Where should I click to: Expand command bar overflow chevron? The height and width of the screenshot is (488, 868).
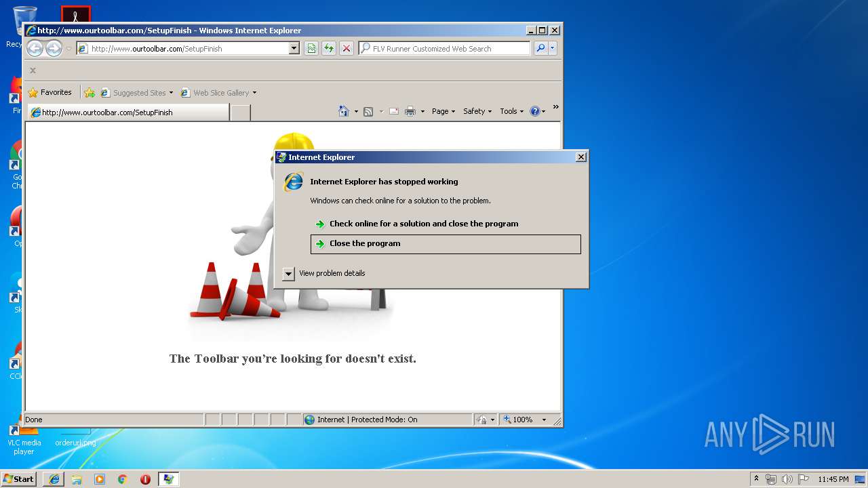tap(555, 107)
